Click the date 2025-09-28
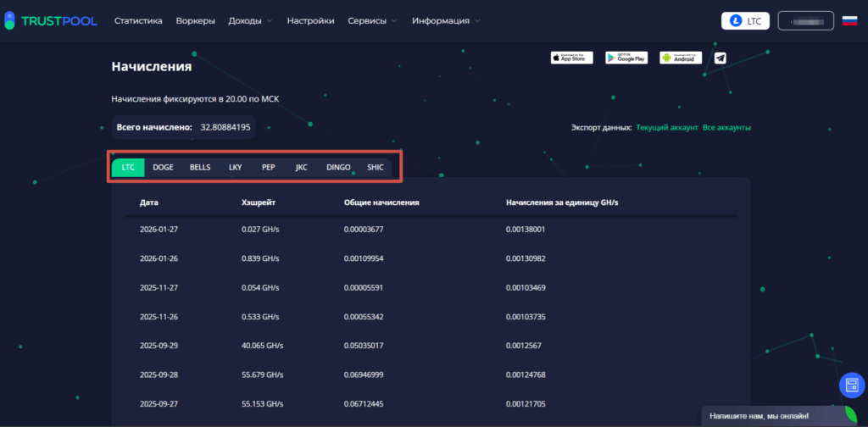This screenshot has width=868, height=427. tap(159, 375)
